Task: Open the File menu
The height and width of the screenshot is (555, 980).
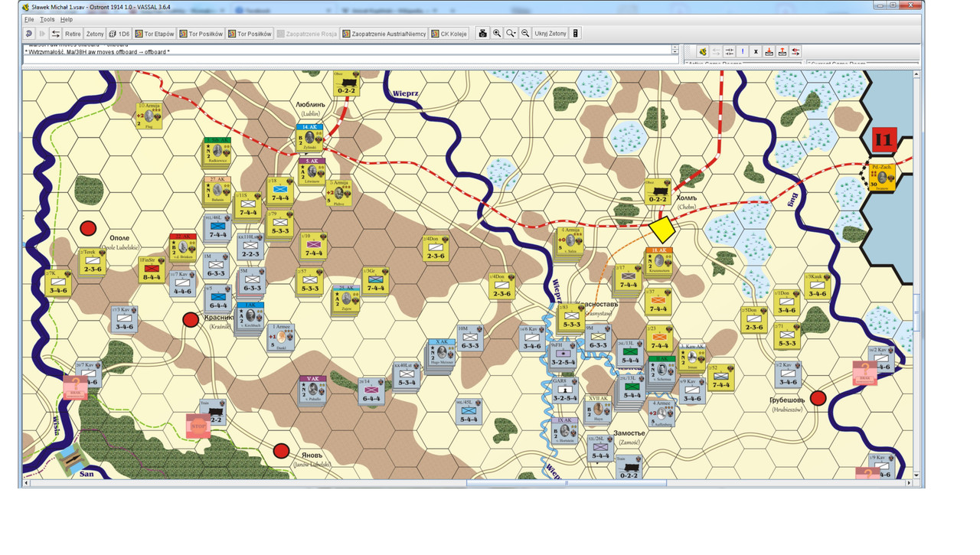Action: click(x=29, y=19)
